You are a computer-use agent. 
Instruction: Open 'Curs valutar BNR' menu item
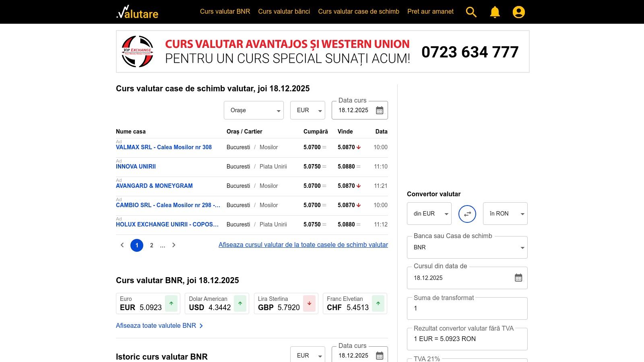pyautogui.click(x=225, y=12)
